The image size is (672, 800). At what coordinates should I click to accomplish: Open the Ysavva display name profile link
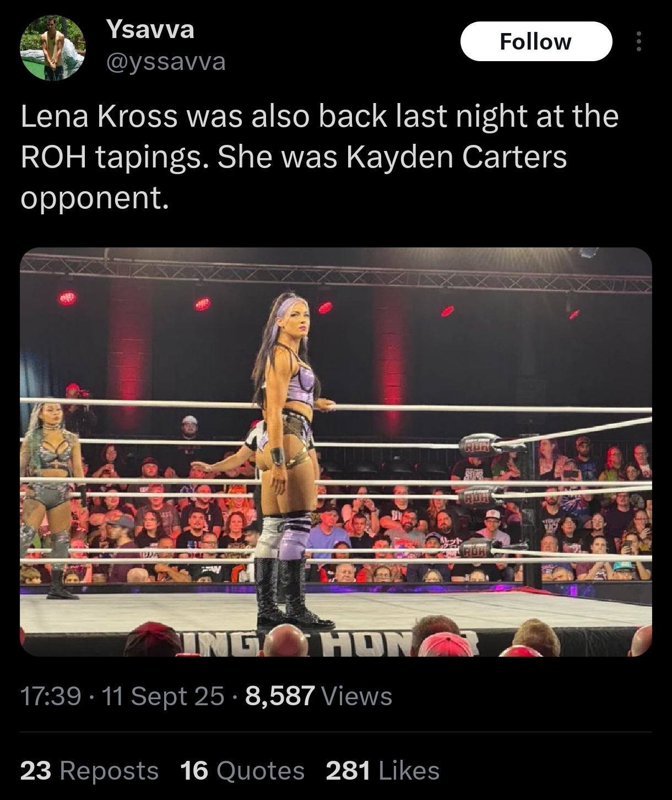click(150, 29)
